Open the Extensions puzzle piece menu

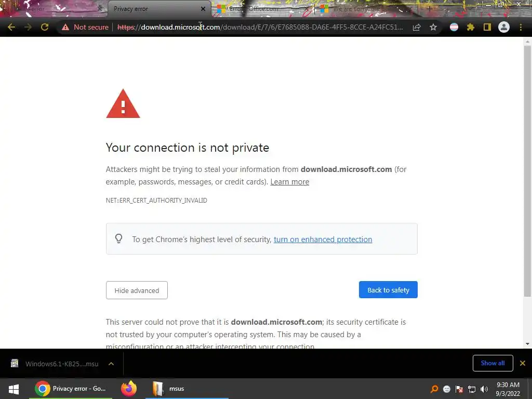pos(471,27)
